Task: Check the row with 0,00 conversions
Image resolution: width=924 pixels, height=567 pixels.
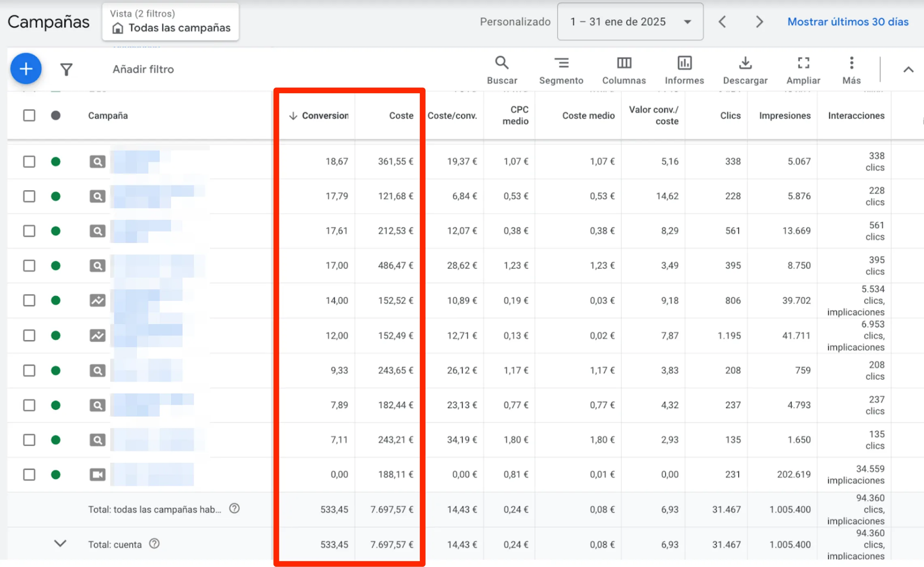Action: 29,474
